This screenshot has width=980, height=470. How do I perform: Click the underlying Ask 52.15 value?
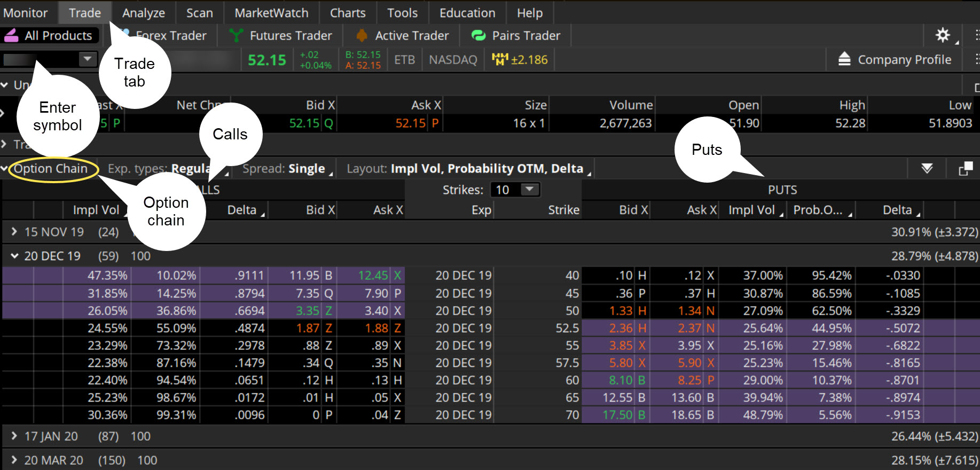tap(410, 123)
